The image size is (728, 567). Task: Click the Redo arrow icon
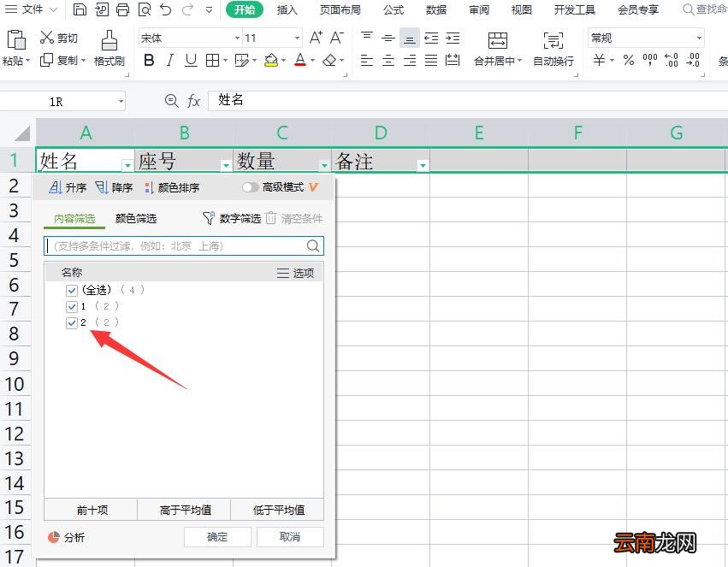(x=187, y=9)
